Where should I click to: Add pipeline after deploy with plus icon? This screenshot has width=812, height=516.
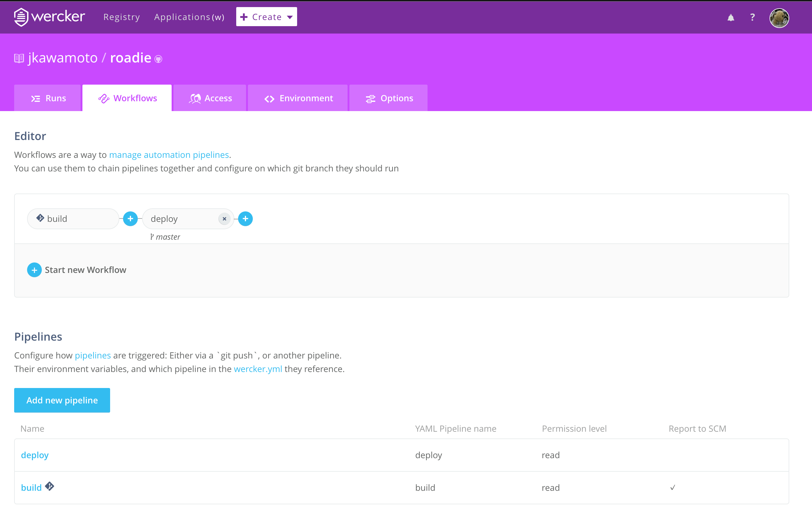point(245,219)
